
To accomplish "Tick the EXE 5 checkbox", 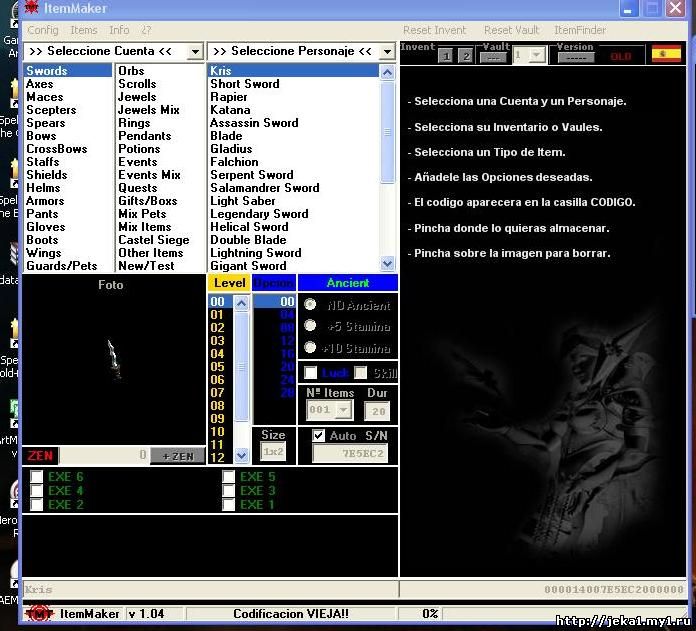I will 229,477.
